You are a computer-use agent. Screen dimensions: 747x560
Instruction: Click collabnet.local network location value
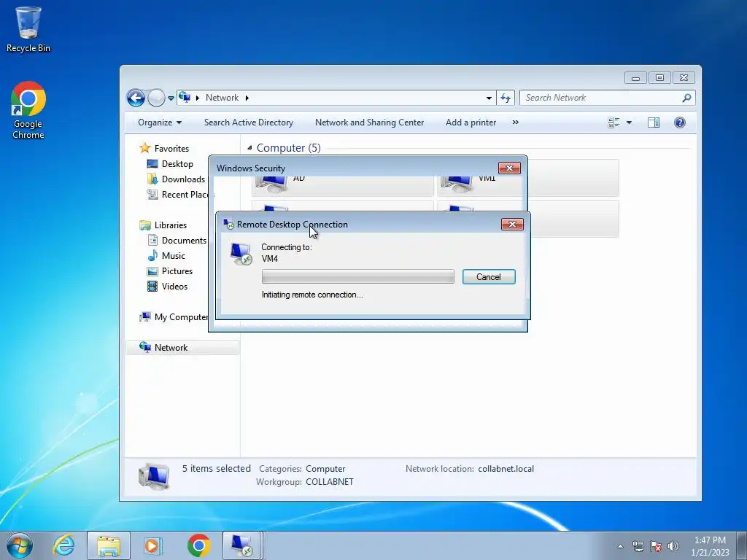coord(506,469)
